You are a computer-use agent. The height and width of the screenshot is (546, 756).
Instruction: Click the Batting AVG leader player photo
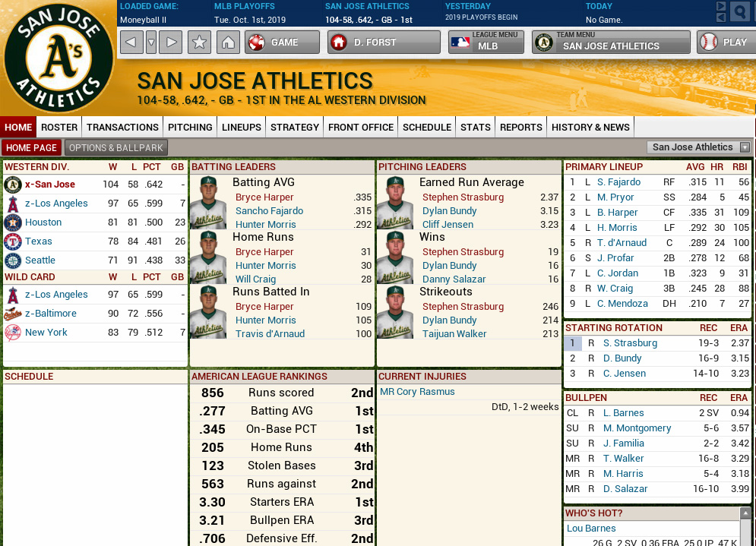pyautogui.click(x=208, y=203)
